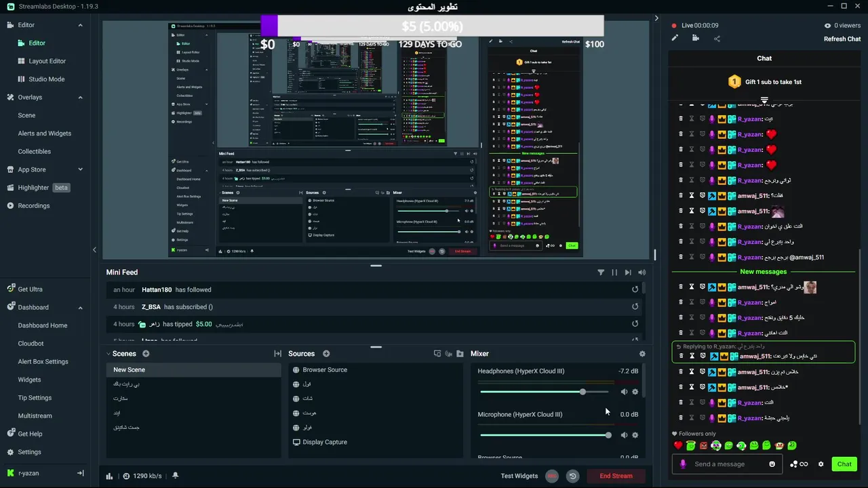Open Microphone (HyperX Cloud III) settings gear
Screen dimensions: 868x488
(635, 435)
